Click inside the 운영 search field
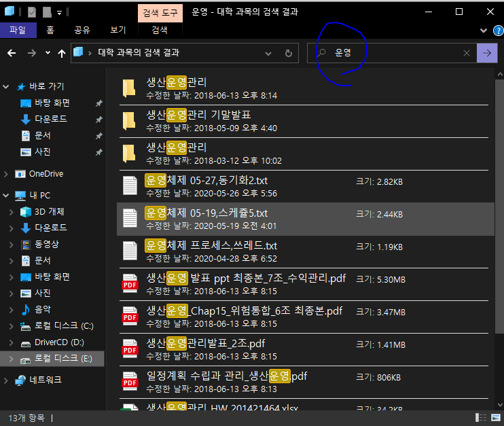 click(392, 53)
